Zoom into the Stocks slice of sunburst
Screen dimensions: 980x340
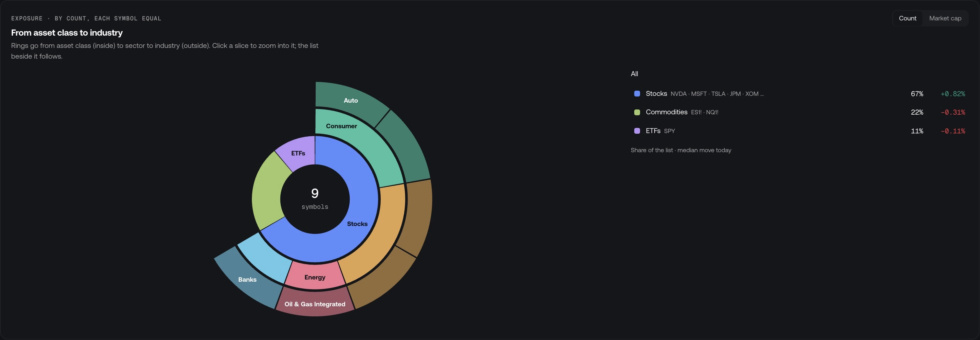click(x=358, y=224)
